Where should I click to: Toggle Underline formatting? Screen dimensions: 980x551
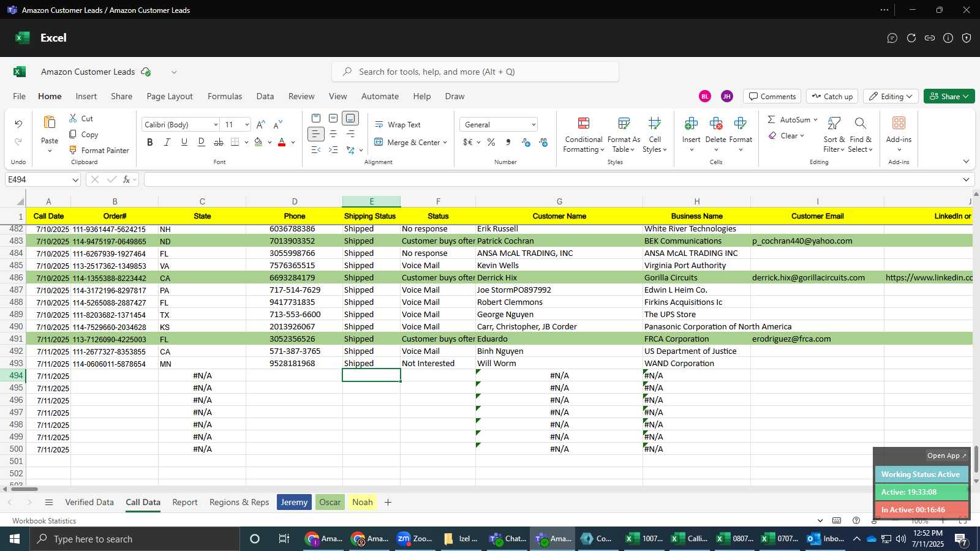pos(184,142)
